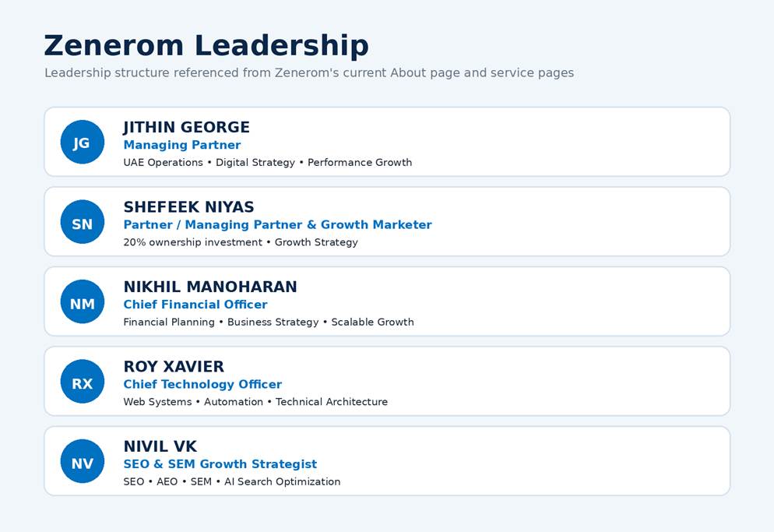This screenshot has width=774, height=532.
Task: Click the SEO & SEM Growth Strategist title
Action: [x=220, y=464]
